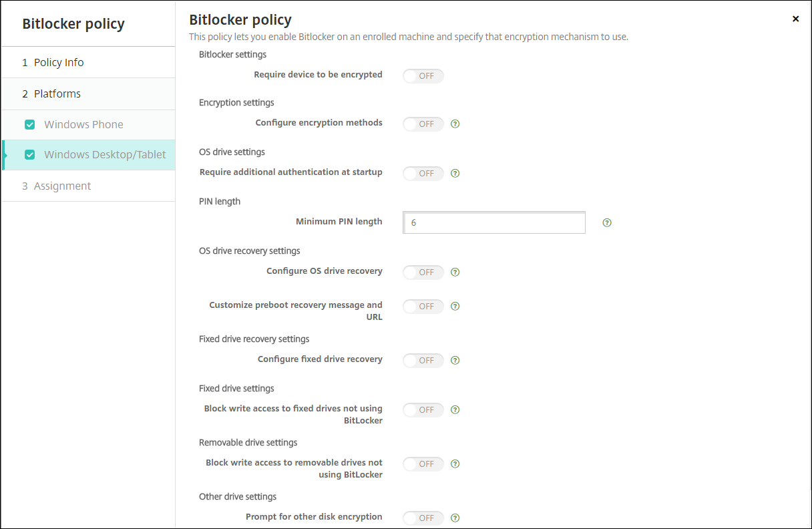Click help icon for Configure OS drive recovery

pos(455,272)
